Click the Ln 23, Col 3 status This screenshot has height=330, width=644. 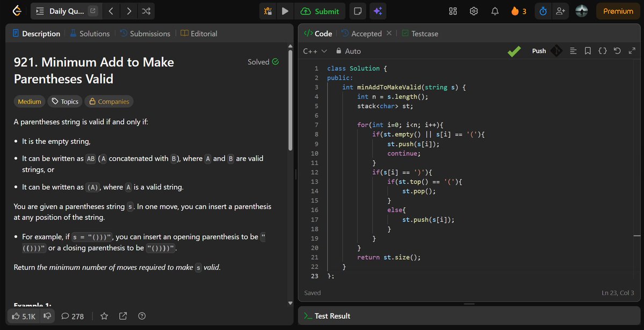(618, 292)
